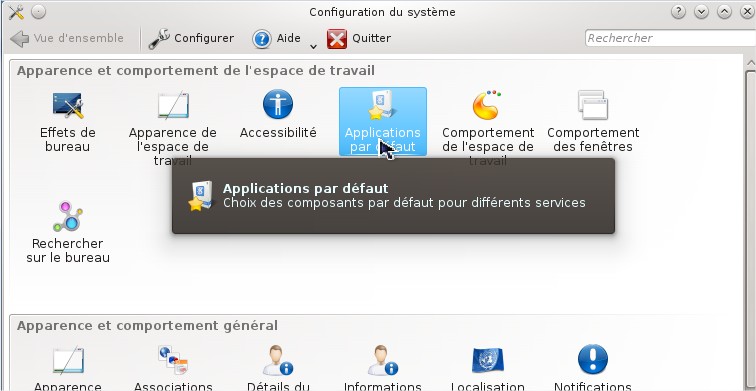Open the Accessibilité module
The width and height of the screenshot is (756, 391).
pyautogui.click(x=278, y=115)
